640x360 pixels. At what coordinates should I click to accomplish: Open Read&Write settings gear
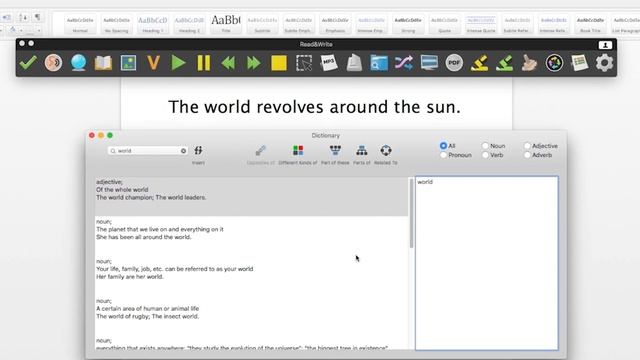point(604,63)
